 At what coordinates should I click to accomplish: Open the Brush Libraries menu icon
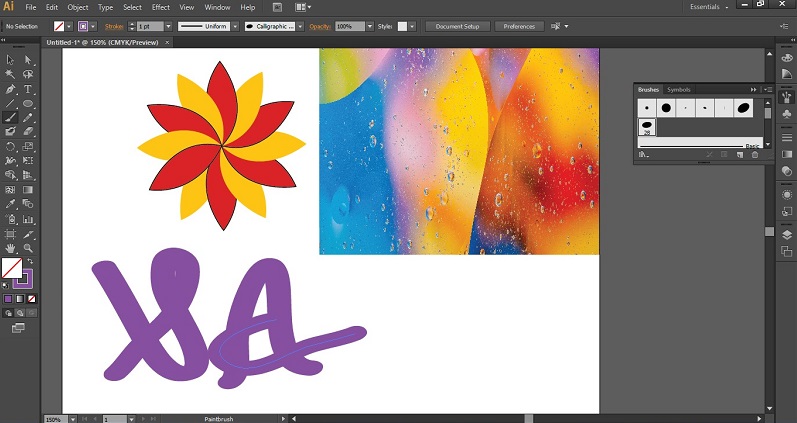[645, 155]
